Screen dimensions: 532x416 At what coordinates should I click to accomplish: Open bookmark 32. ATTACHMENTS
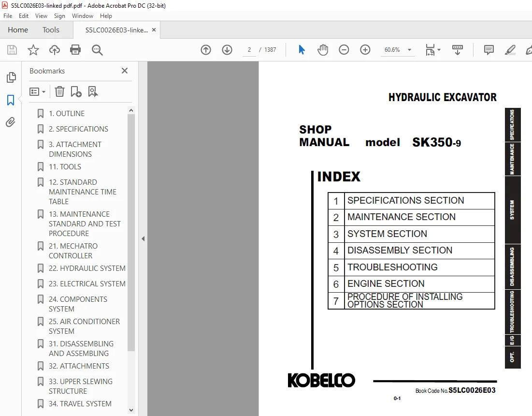tap(79, 366)
